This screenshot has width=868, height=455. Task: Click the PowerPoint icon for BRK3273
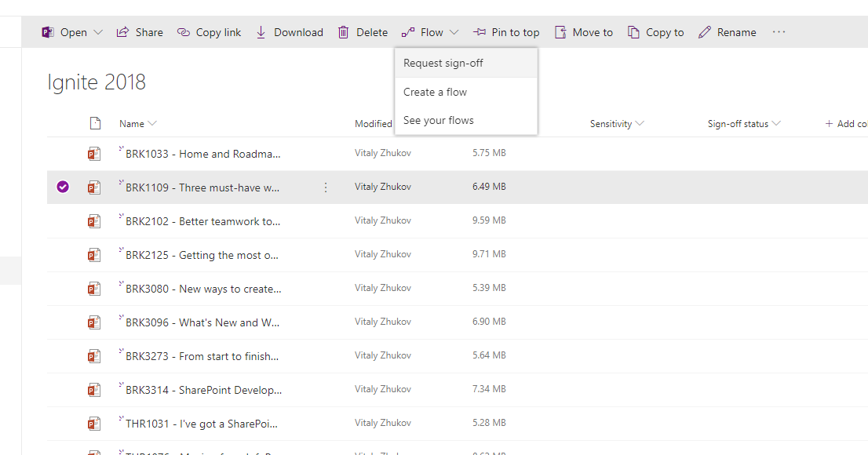point(94,356)
